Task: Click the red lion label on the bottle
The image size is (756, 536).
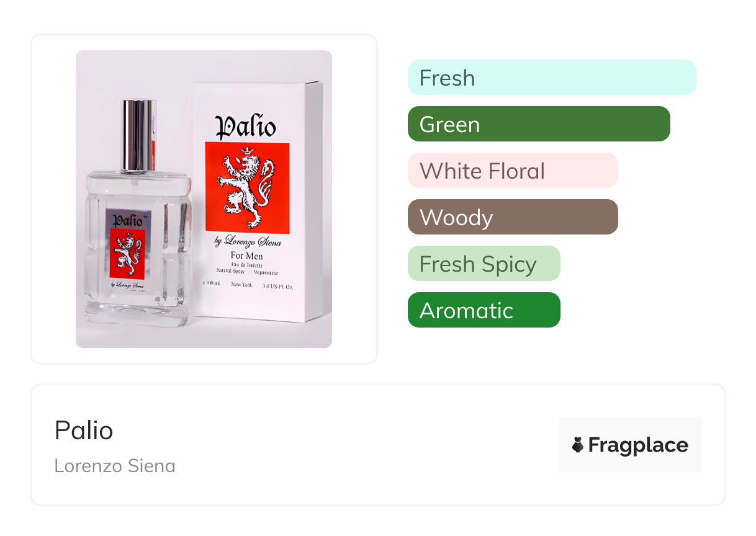Action: pyautogui.click(x=127, y=254)
